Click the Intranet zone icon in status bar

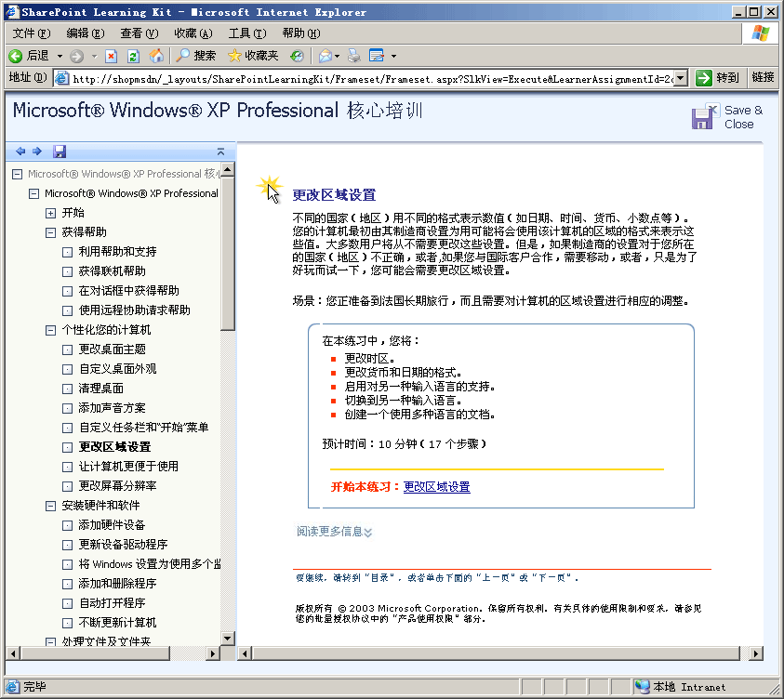click(642, 687)
